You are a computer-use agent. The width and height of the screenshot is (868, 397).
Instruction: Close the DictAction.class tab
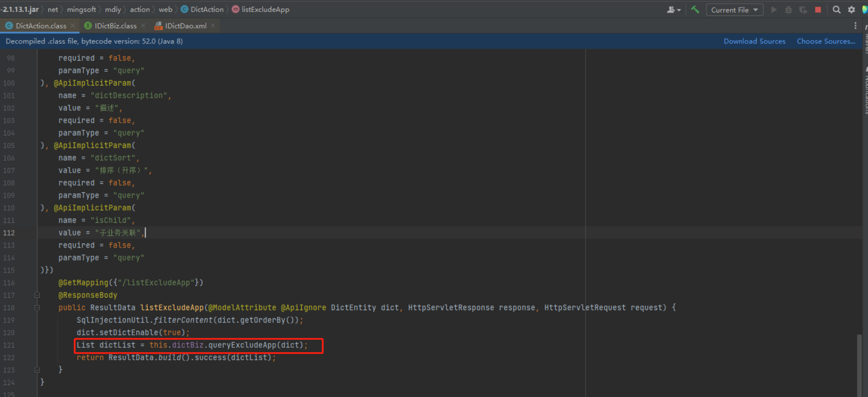tap(73, 26)
